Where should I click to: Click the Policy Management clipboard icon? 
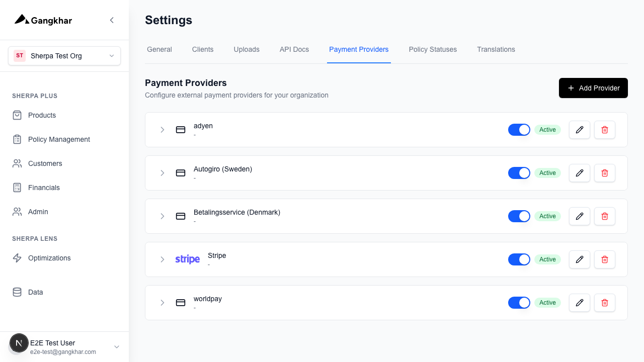pos(17,139)
